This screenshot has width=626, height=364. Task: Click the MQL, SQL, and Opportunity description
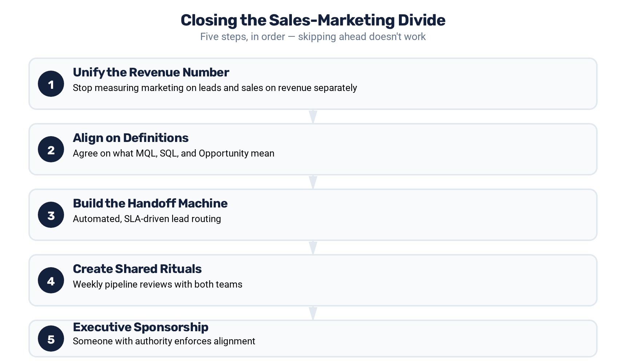coord(174,154)
